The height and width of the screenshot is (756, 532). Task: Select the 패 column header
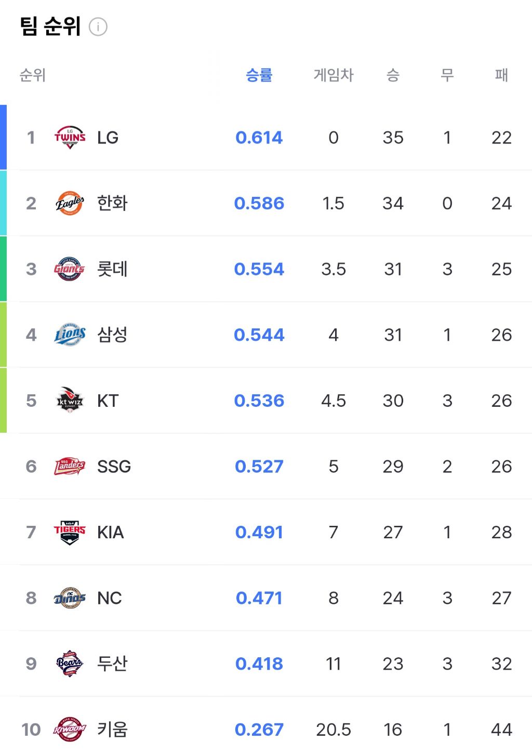tap(501, 75)
